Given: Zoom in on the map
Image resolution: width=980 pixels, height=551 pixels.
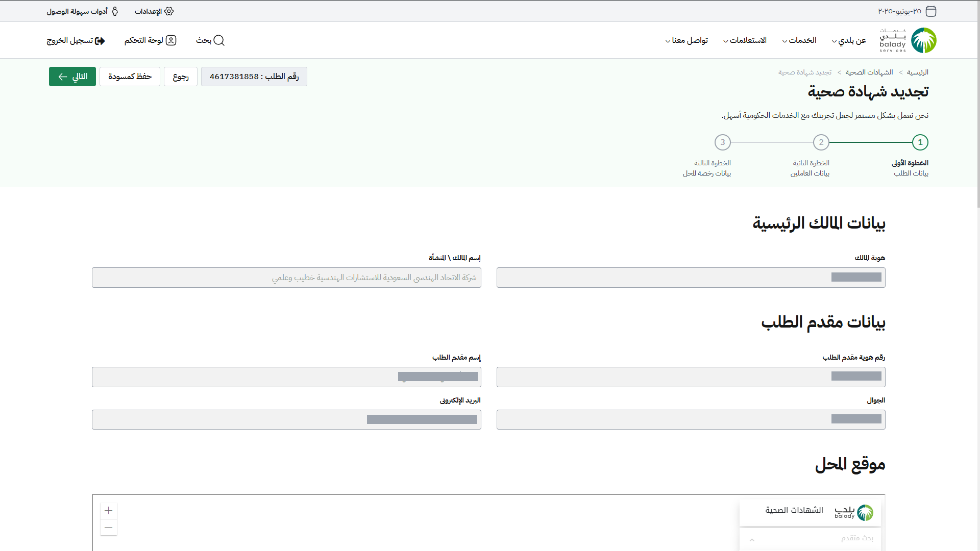Looking at the screenshot, I should (109, 510).
